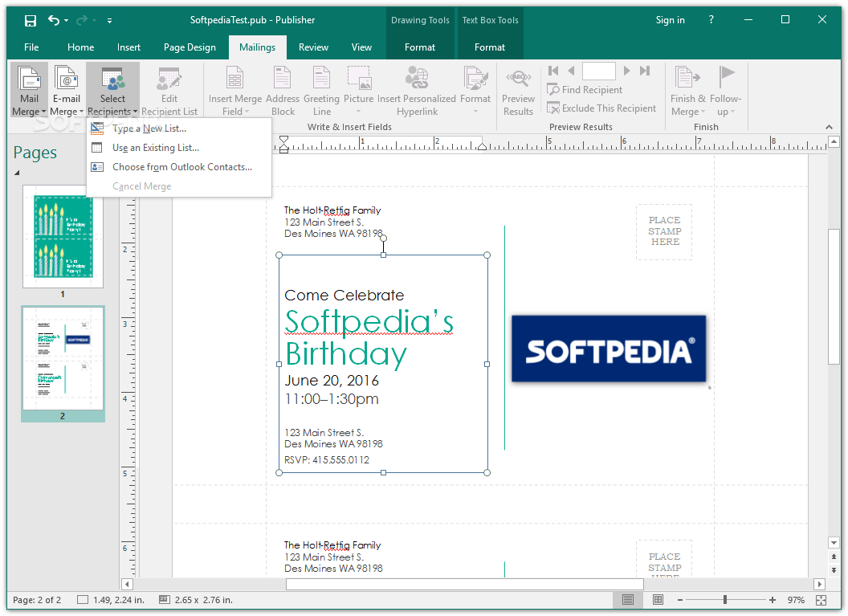Open Text Box Tools Format tab
The height and width of the screenshot is (616, 848).
point(490,47)
